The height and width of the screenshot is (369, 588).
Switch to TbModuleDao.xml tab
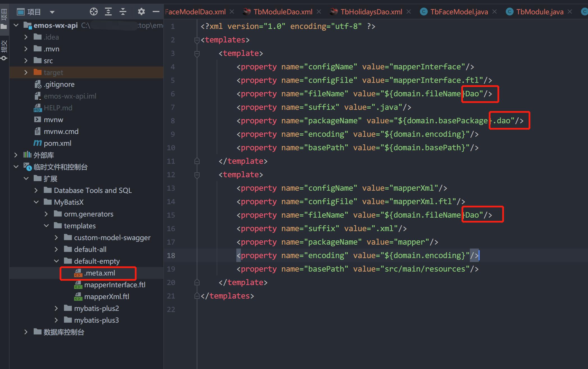pyautogui.click(x=283, y=12)
